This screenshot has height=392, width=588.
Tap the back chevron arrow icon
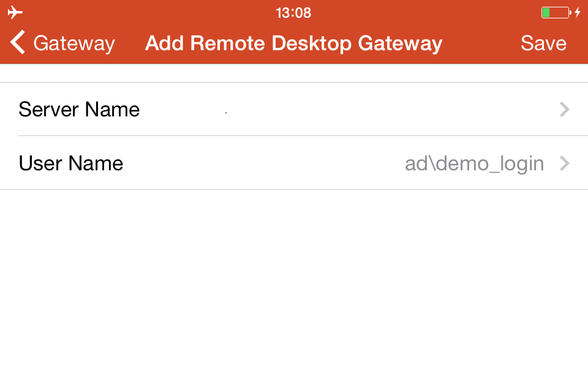pos(18,42)
